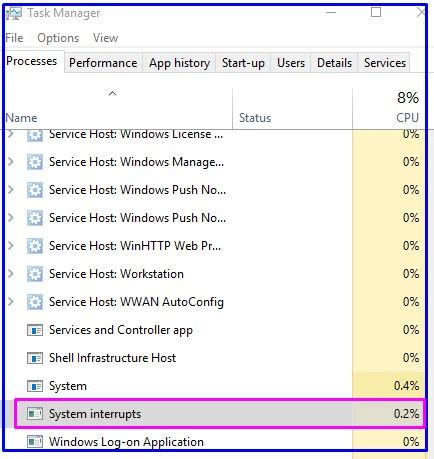The image size is (434, 459).
Task: Click the Shell Infrastructure Host icon
Action: (35, 358)
